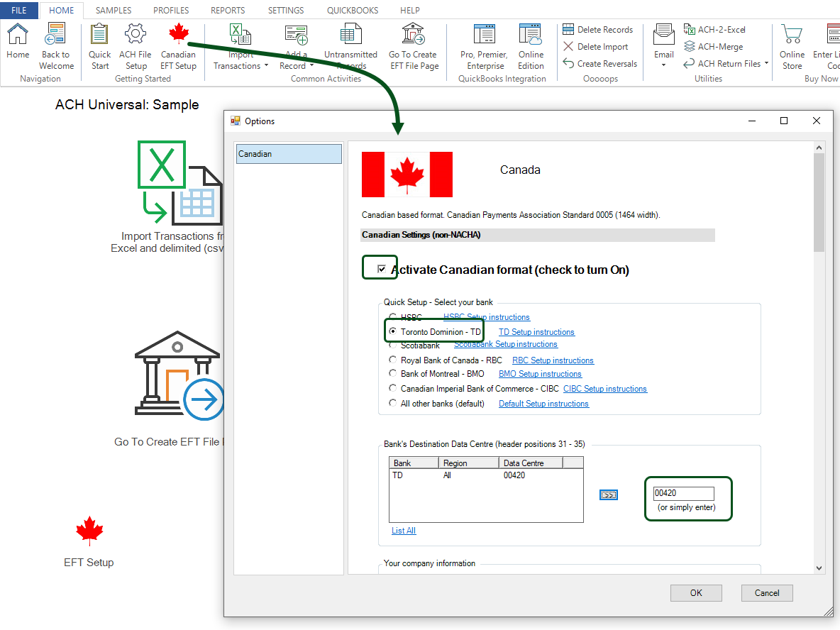The width and height of the screenshot is (840, 630).
Task: Open the REPORTS menu tab
Action: click(x=227, y=10)
